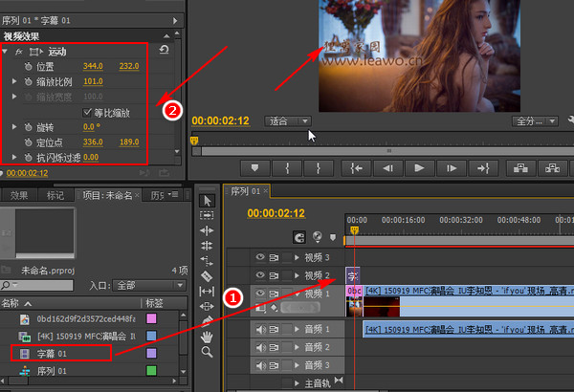The height and width of the screenshot is (392, 574).
Task: Step forward one frame
Action: click(452, 168)
